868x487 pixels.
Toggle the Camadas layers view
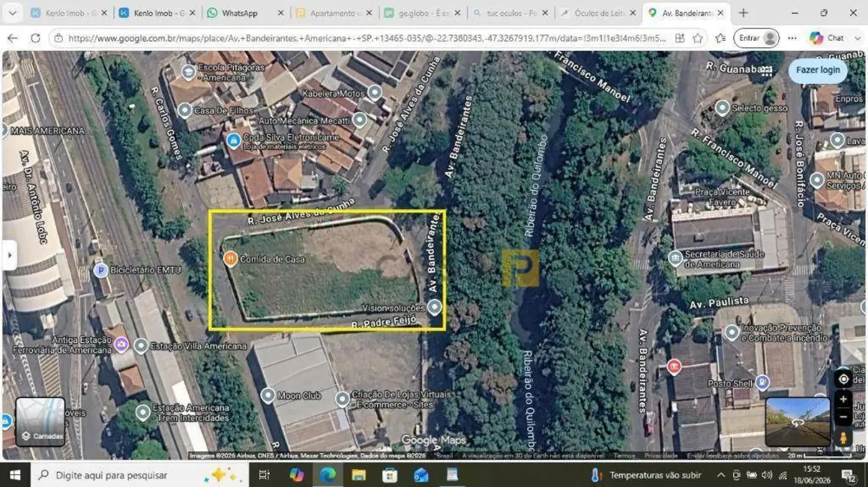[x=40, y=421]
